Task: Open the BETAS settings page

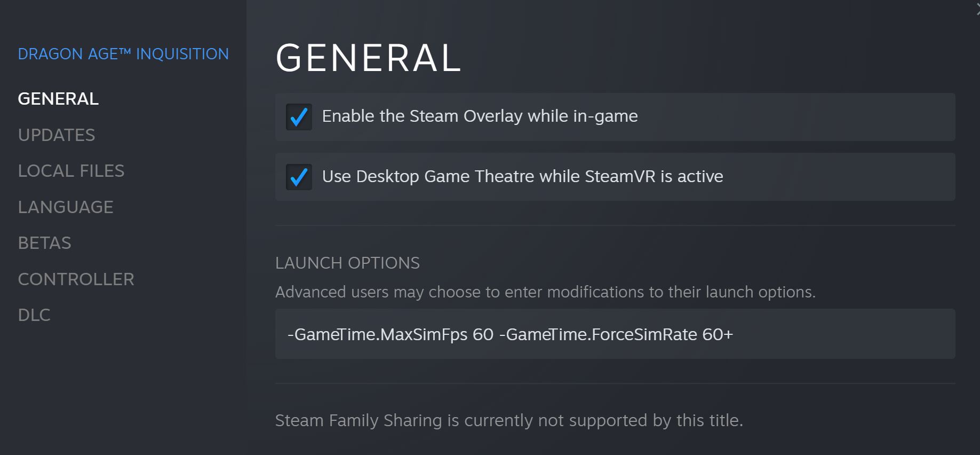Action: 45,243
